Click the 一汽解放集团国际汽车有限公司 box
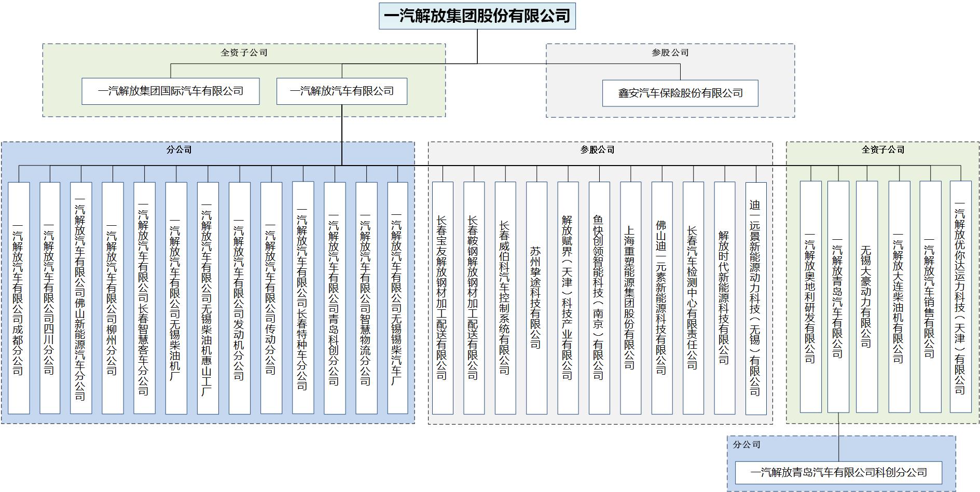 pyautogui.click(x=171, y=91)
